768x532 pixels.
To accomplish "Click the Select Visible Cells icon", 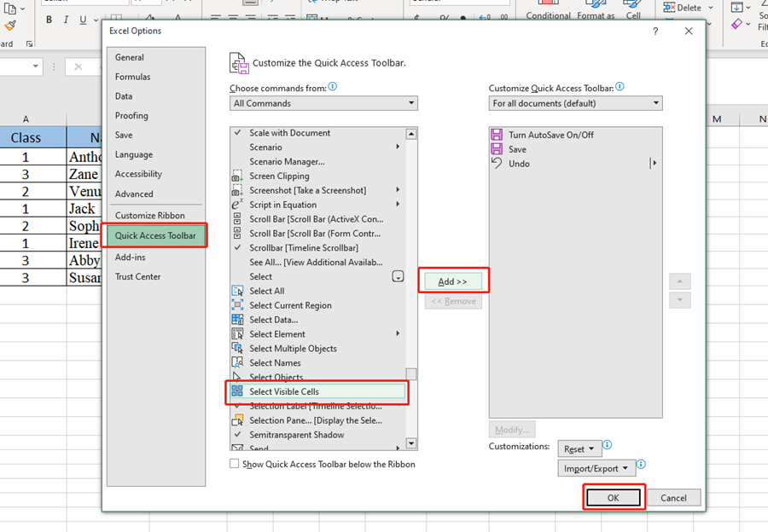I will [x=237, y=391].
